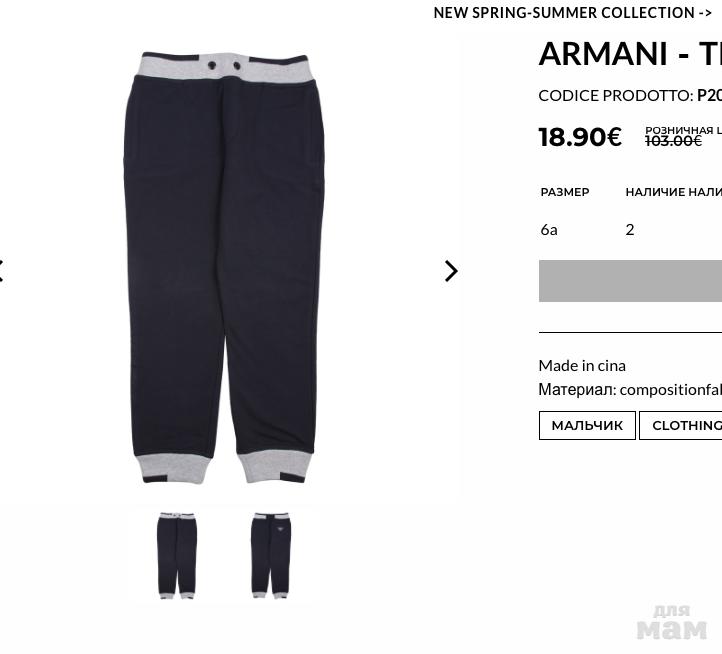Click the crossed-out 103.00€ retail price

pyautogui.click(x=673, y=141)
